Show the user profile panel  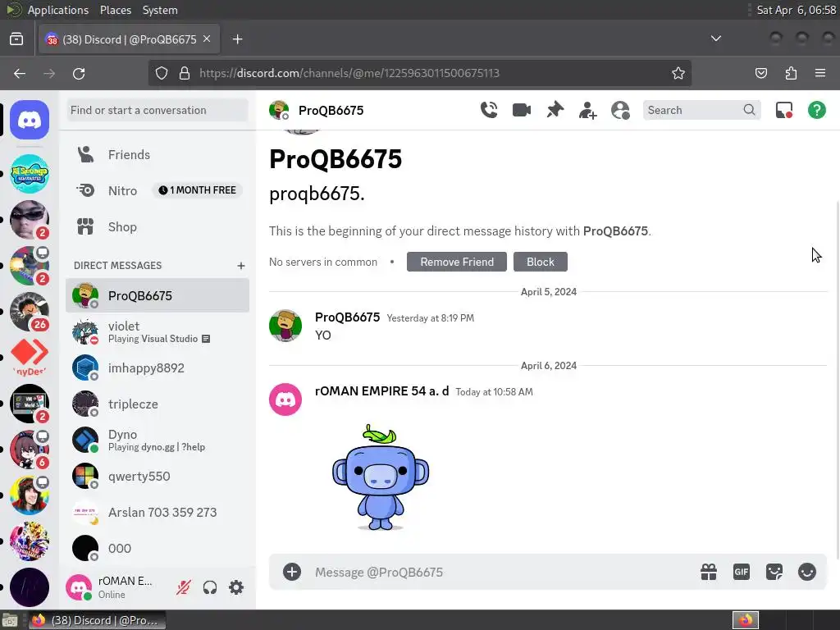click(620, 111)
